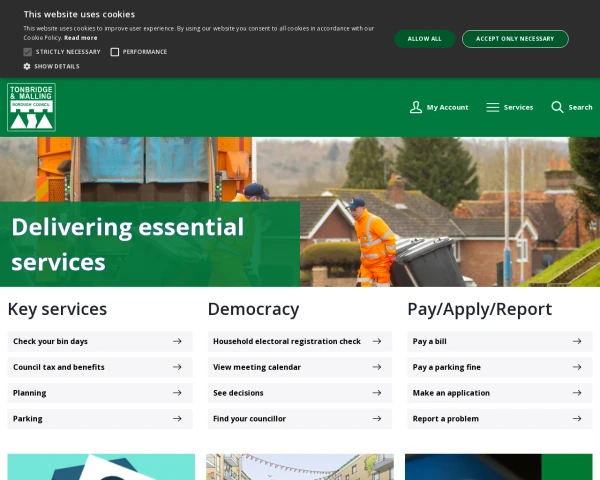Go to Pay a parking fine

[x=446, y=367]
